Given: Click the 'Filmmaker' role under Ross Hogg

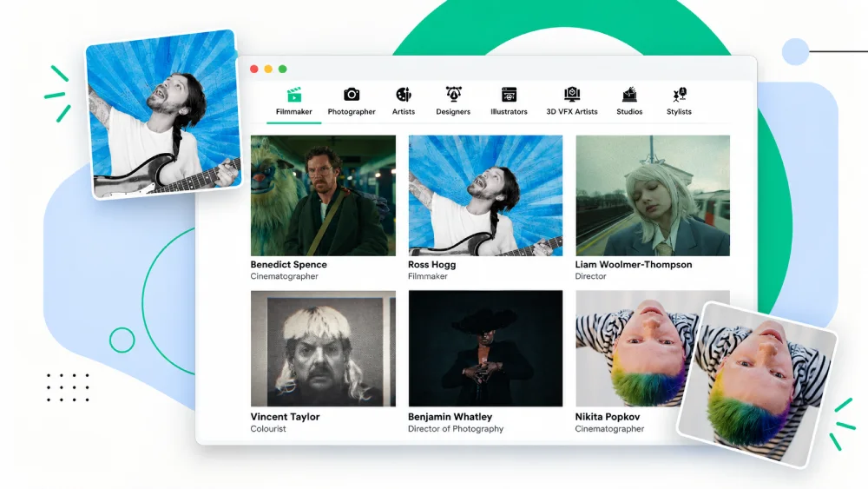Looking at the screenshot, I should 428,276.
